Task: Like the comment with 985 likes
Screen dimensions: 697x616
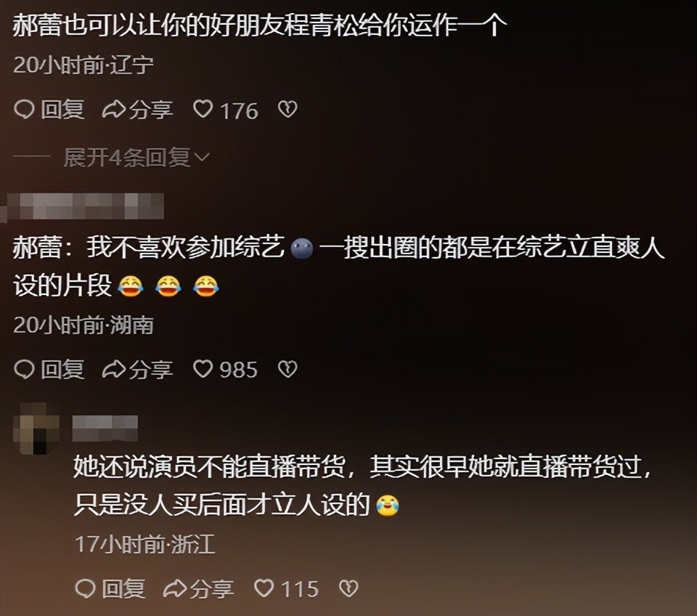Action: click(x=203, y=369)
